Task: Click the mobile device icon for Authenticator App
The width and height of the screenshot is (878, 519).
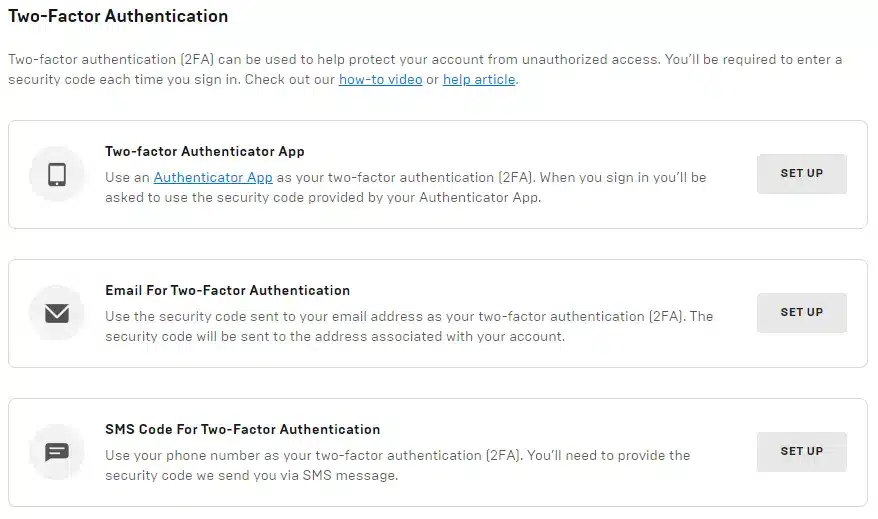Action: 57,174
